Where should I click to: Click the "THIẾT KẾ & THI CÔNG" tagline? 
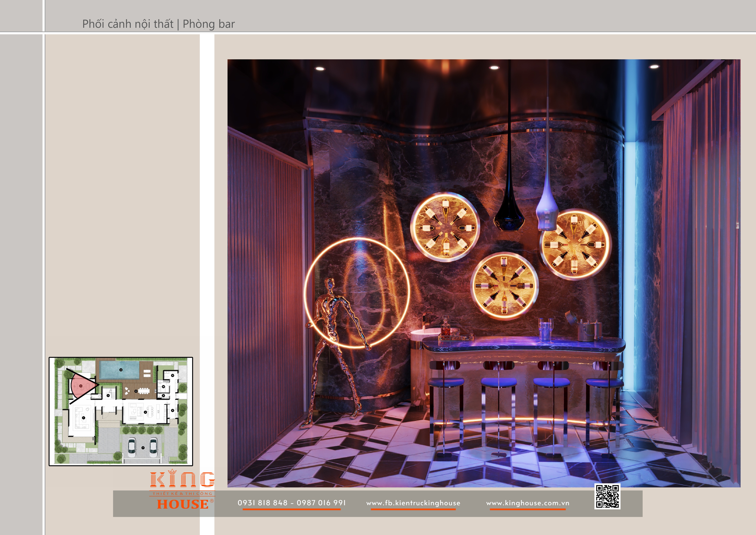click(182, 494)
